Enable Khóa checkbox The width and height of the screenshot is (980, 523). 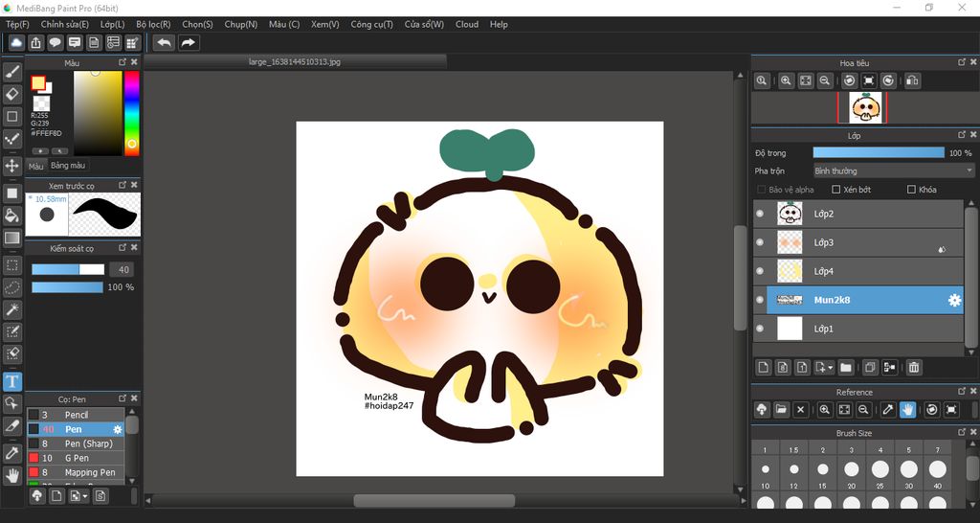click(911, 190)
